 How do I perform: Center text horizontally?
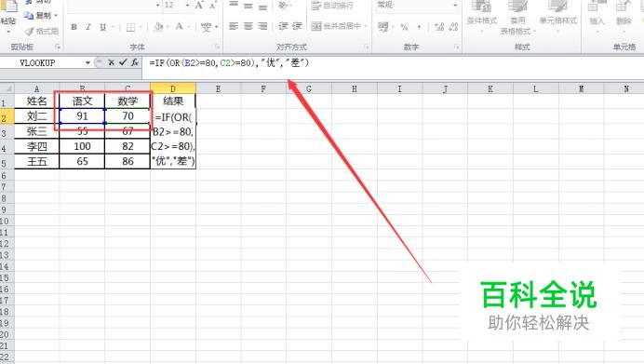pyautogui.click(x=248, y=26)
